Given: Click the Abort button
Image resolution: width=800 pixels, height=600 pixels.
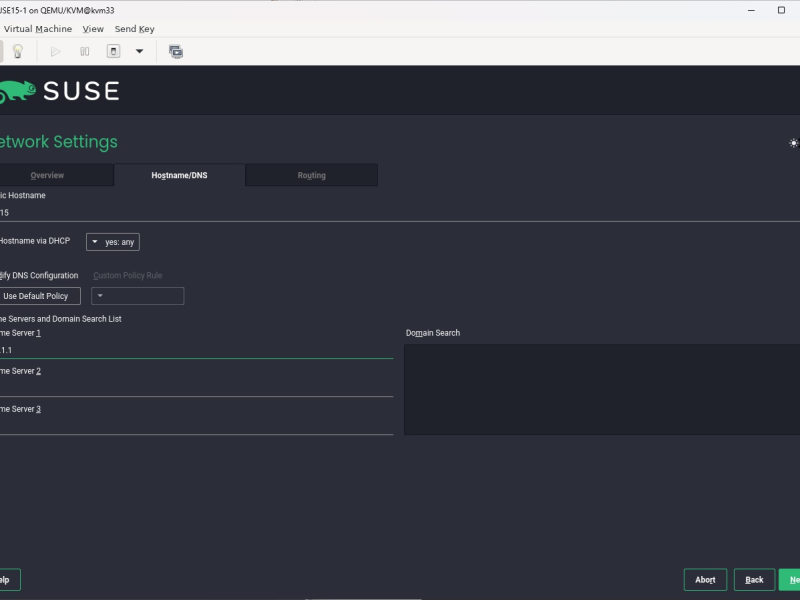Looking at the screenshot, I should [x=705, y=580].
